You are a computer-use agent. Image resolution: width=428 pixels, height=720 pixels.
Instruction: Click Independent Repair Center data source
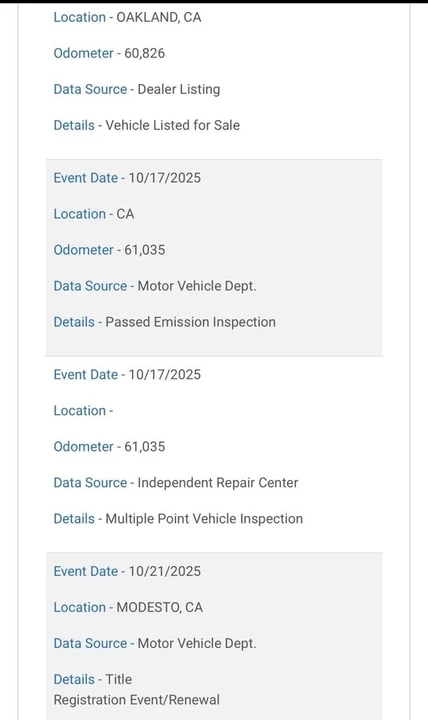(x=218, y=483)
